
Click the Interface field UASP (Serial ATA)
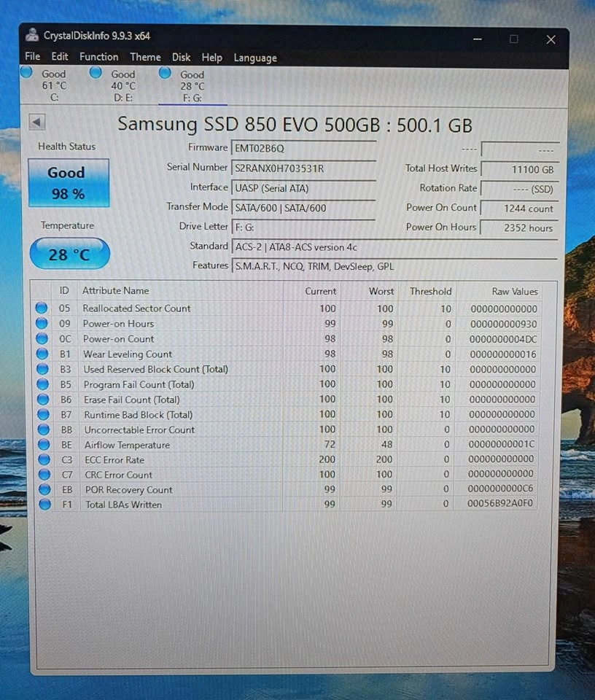303,188
